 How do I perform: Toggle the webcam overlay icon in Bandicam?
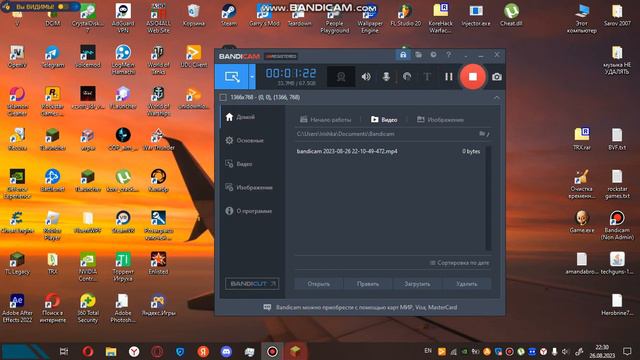tap(341, 76)
